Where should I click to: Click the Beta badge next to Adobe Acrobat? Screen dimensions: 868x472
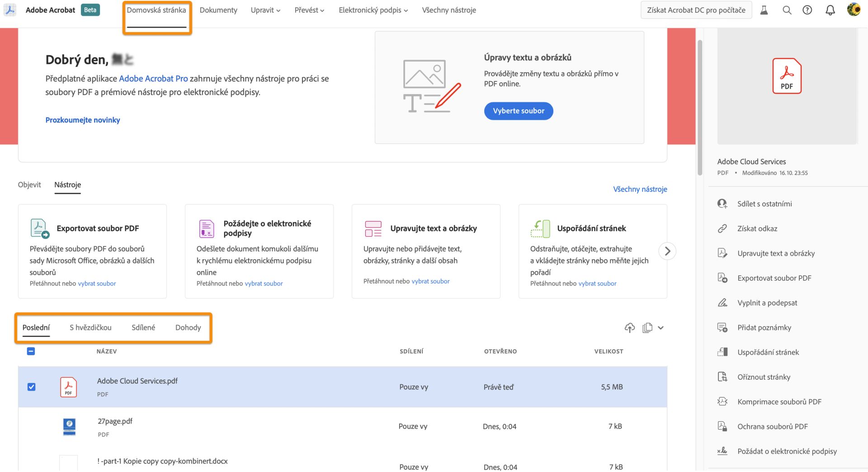click(90, 10)
